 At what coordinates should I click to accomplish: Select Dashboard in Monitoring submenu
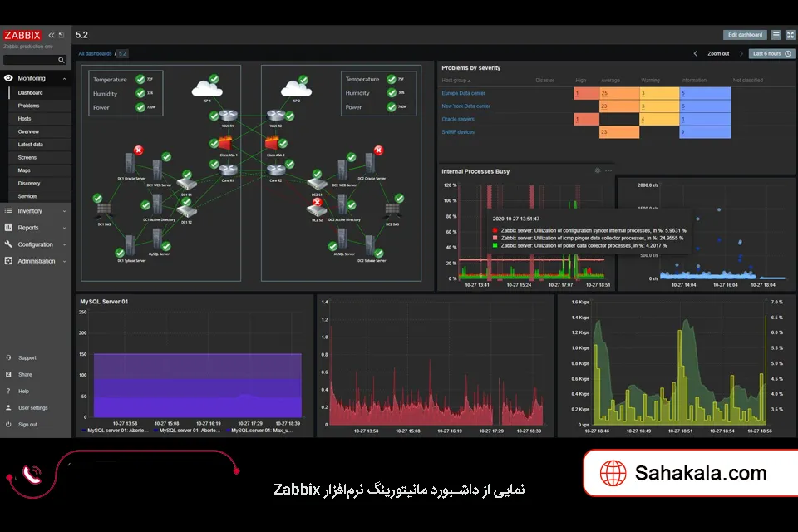31,92
